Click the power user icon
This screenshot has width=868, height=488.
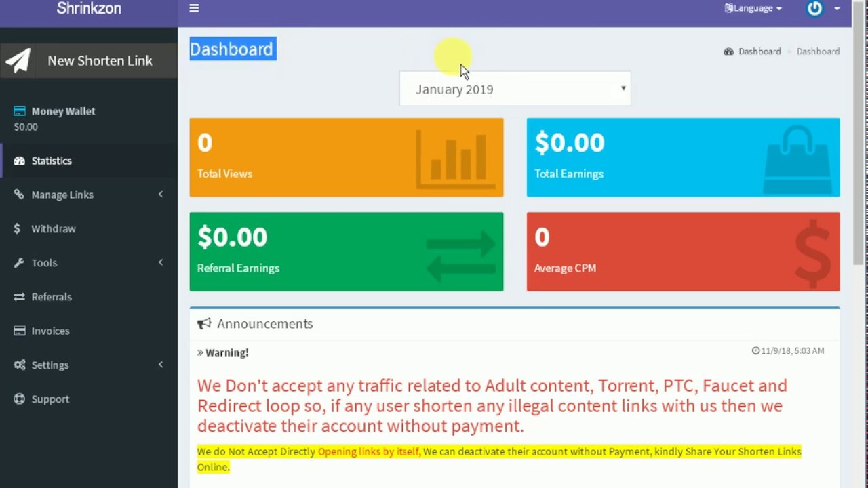[x=814, y=9]
